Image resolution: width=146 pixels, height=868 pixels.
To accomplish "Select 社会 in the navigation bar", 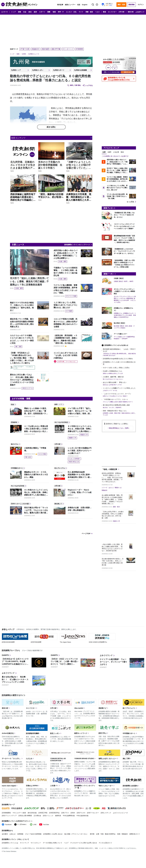I will [x=25, y=12].
